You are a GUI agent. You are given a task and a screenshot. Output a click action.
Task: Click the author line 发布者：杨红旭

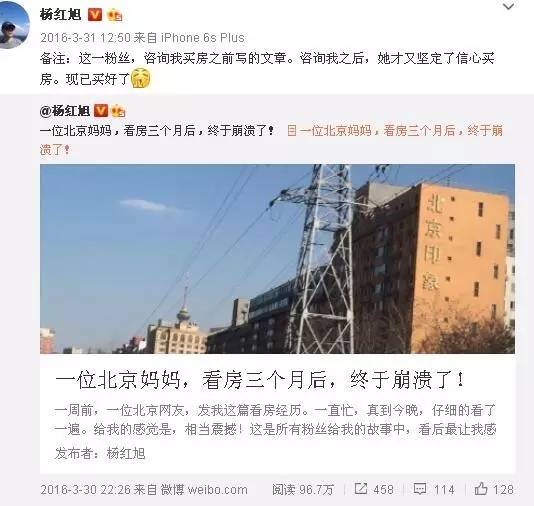click(x=100, y=453)
